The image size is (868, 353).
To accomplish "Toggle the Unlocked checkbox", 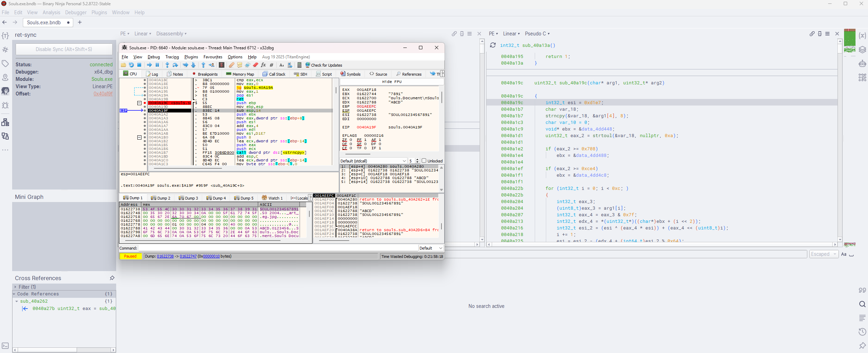I will point(424,161).
